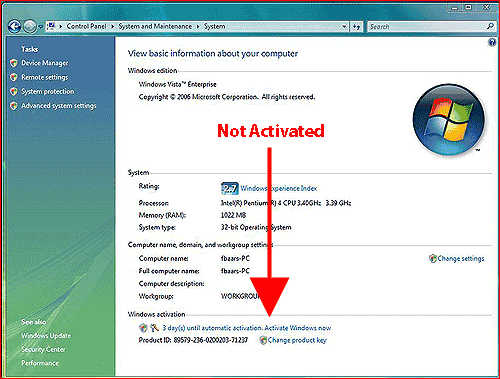Click inside the Search field
Viewport: 500px width, 379px height.
click(427, 27)
